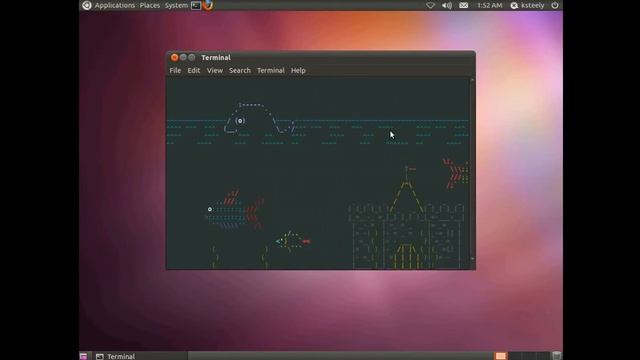The height and width of the screenshot is (360, 640).
Task: Click the 1:52 AM clock
Action: (x=490, y=5)
